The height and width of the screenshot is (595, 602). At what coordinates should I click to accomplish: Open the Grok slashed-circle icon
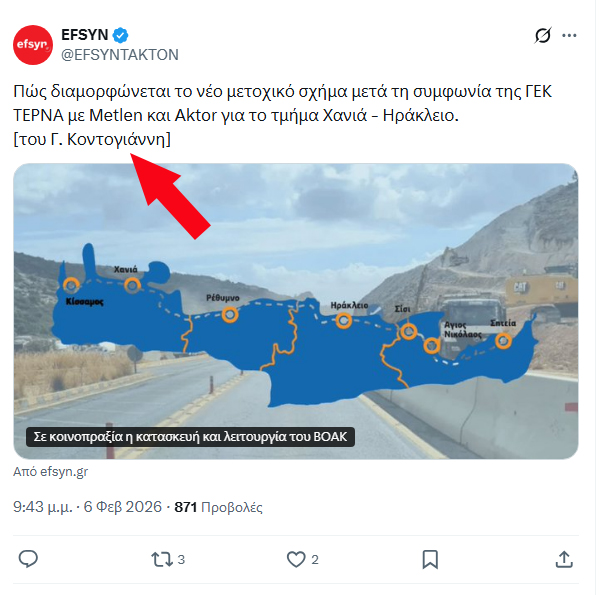point(543,36)
